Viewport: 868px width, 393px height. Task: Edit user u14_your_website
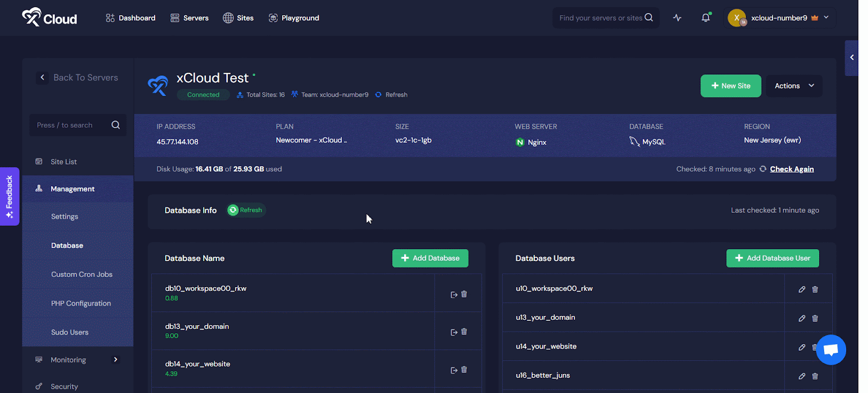(x=802, y=347)
